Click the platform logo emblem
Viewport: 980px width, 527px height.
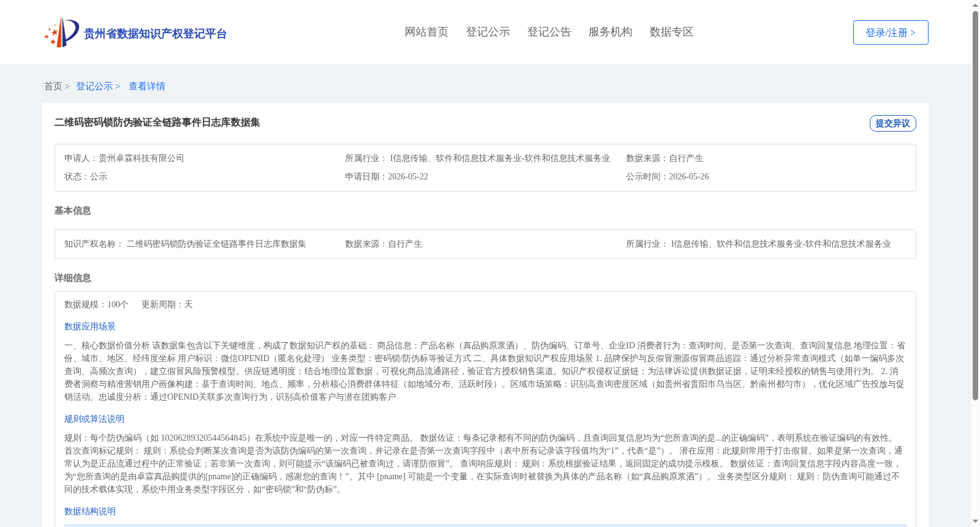click(62, 32)
